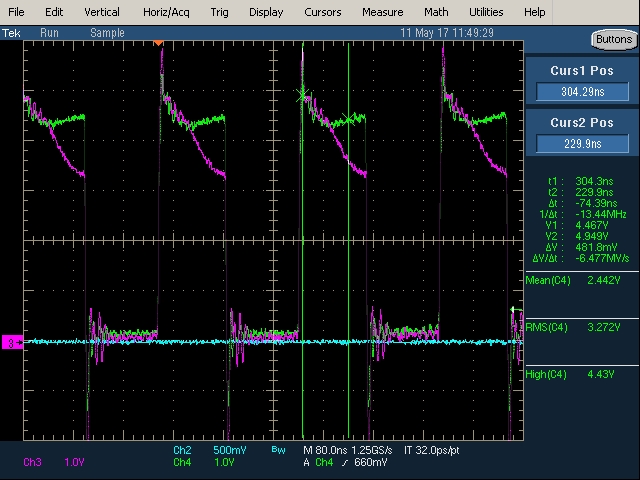Image resolution: width=640 pixels, height=480 pixels.
Task: Click the Curs1 Pos label
Action: tap(582, 71)
